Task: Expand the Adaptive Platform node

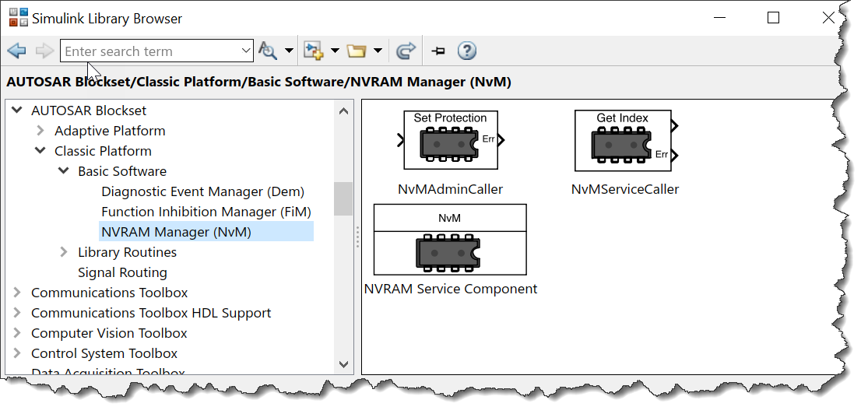Action: click(40, 131)
